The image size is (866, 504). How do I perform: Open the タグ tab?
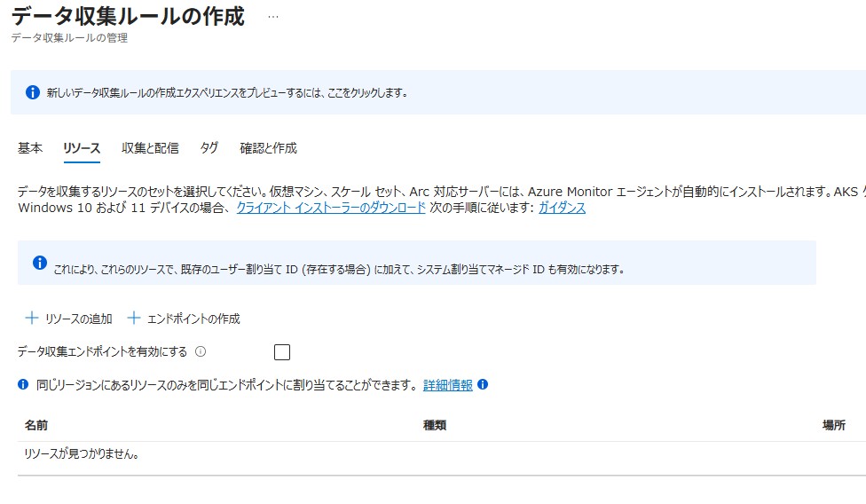[209, 148]
